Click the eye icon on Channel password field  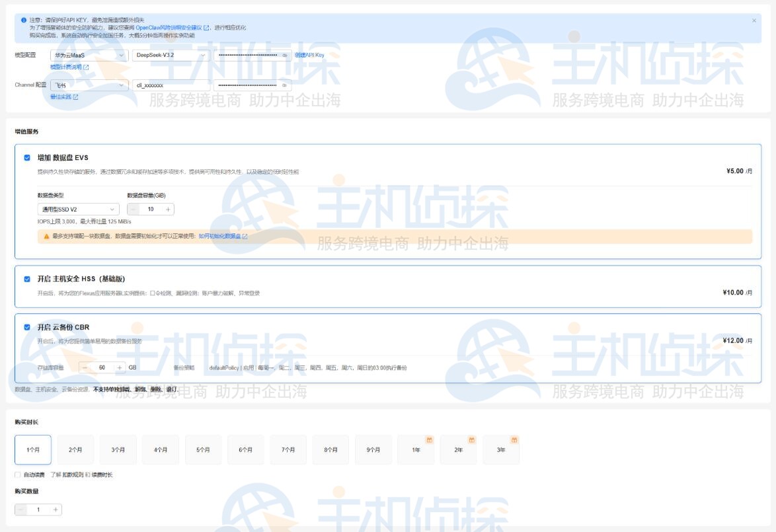284,86
